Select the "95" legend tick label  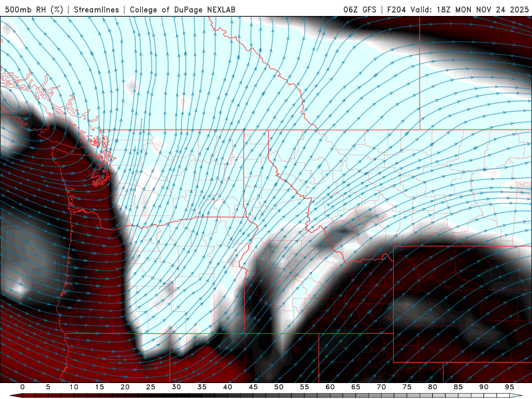[509, 387]
